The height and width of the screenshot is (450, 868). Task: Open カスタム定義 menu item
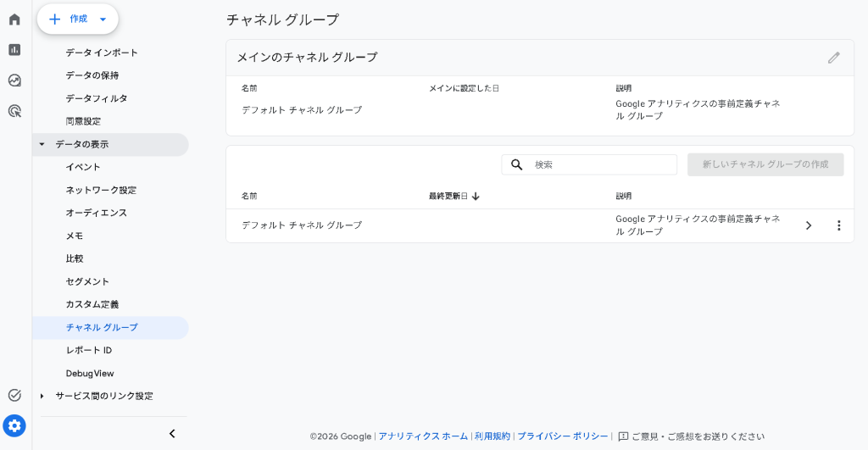pyautogui.click(x=92, y=304)
